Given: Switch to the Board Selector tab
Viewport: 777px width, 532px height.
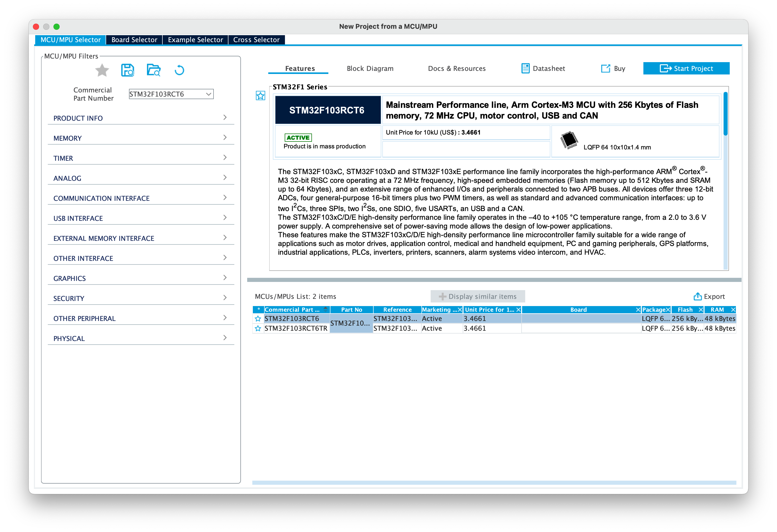Looking at the screenshot, I should [x=134, y=40].
